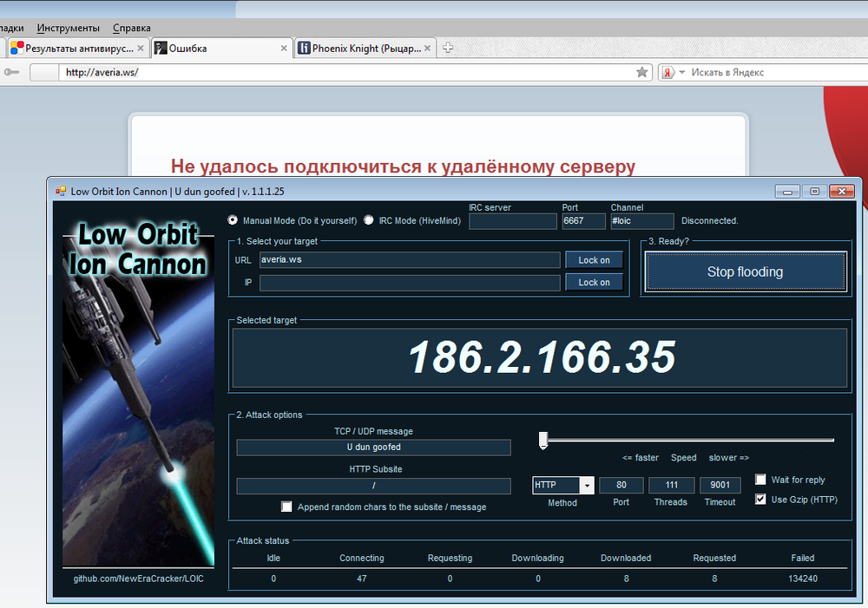868x608 pixels.
Task: Open a new browser tab with the plus icon
Action: tap(448, 48)
